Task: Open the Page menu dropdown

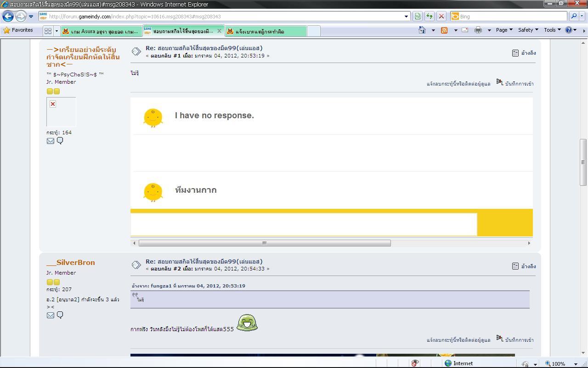Action: click(504, 30)
